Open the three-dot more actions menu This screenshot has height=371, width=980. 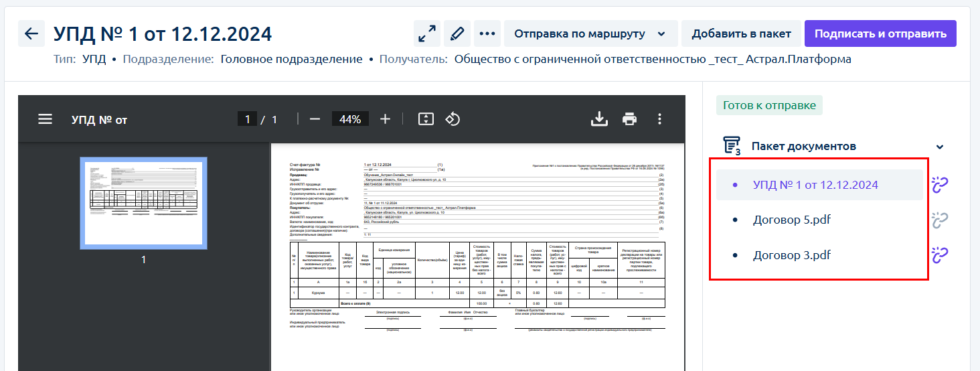pyautogui.click(x=487, y=33)
